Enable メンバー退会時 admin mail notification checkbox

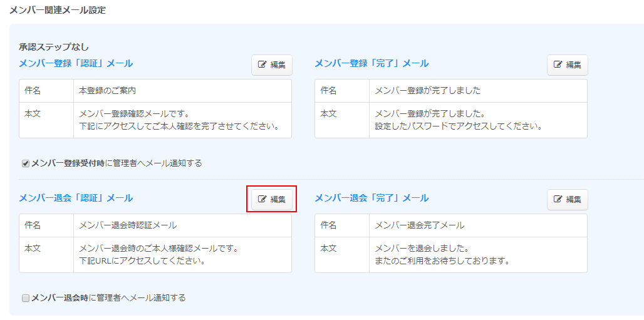click(26, 298)
